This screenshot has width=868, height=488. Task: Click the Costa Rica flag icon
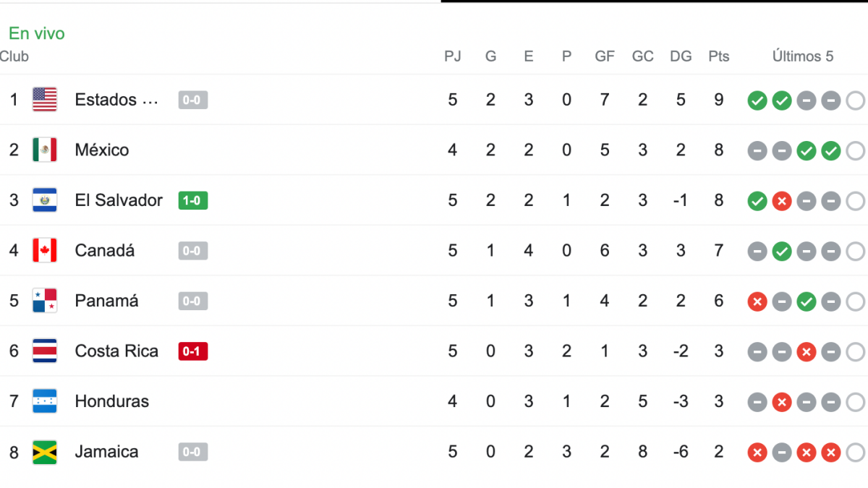45,351
